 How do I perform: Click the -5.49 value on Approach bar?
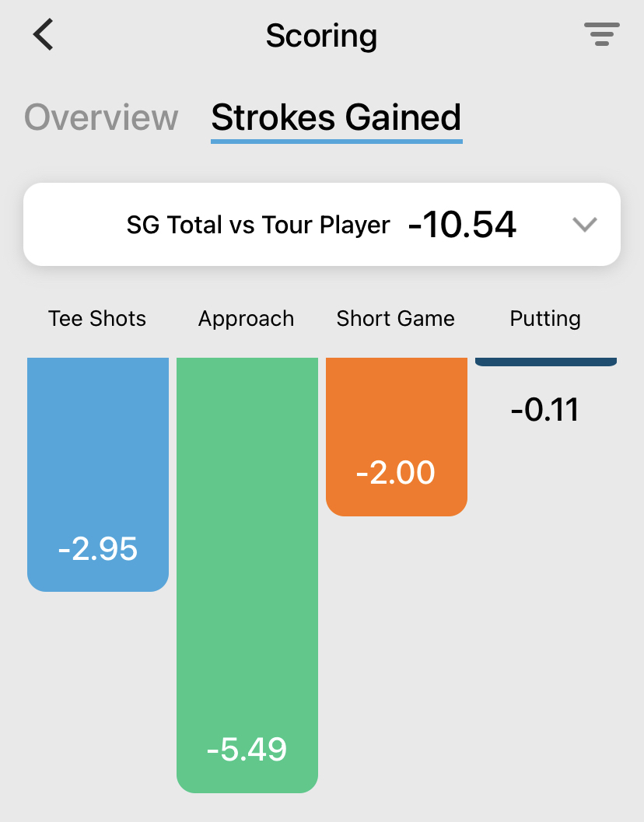pos(247,750)
